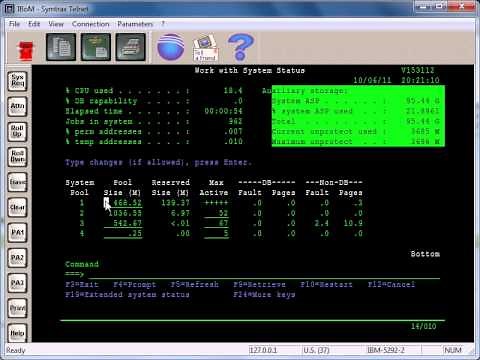480x360 pixels.
Task: Click the Roll Up sidebar key
Action: point(17,132)
